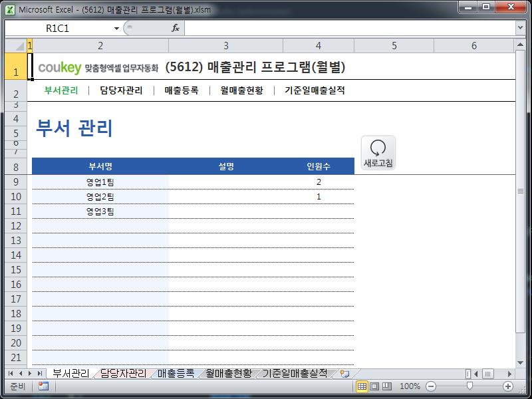This screenshot has width=532, height=399.
Task: Open the Name Box dropdown arrow
Action: coord(116,29)
